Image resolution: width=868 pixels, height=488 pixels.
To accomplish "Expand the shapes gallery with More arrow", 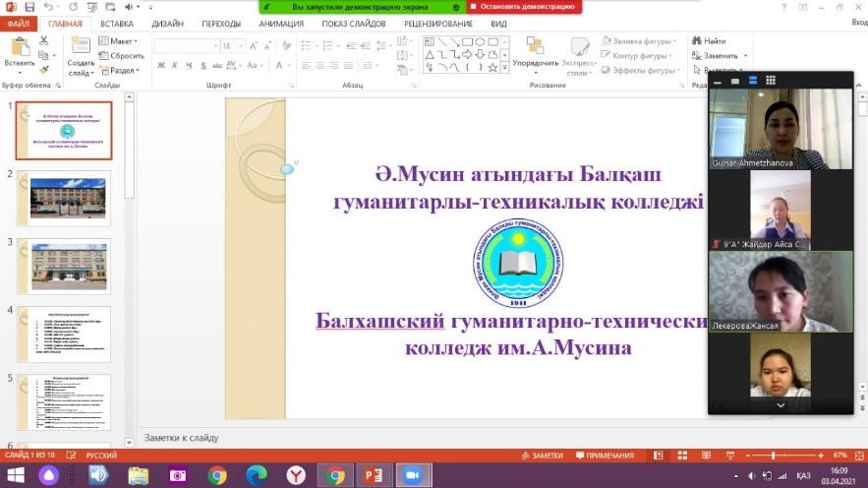I will [505, 68].
